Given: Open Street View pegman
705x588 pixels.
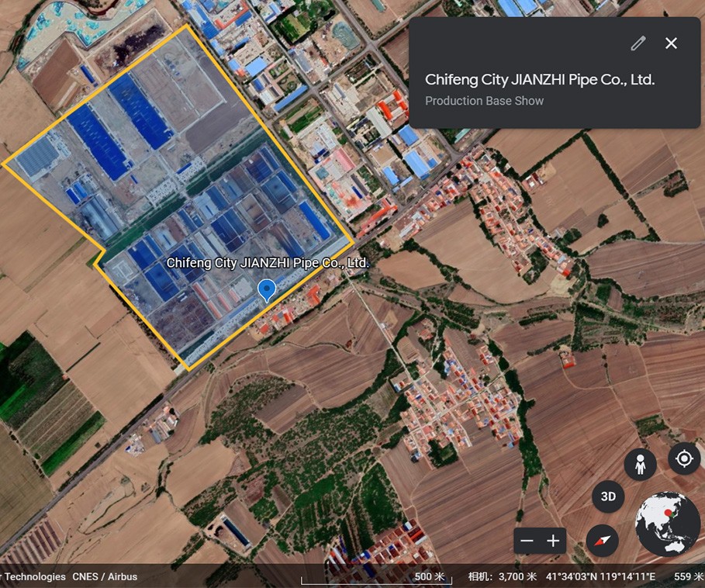Looking at the screenshot, I should point(641,465).
